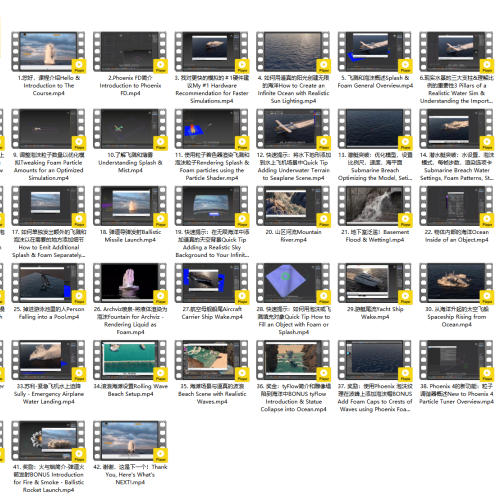Open the Rendering Splash & Foam particles video
This screenshot has width=500, height=500.
(x=212, y=129)
